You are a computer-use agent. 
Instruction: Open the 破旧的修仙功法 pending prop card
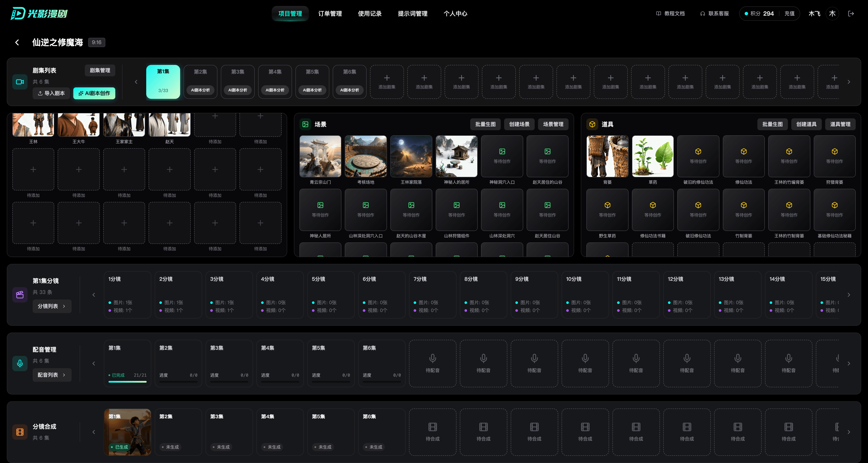698,157
